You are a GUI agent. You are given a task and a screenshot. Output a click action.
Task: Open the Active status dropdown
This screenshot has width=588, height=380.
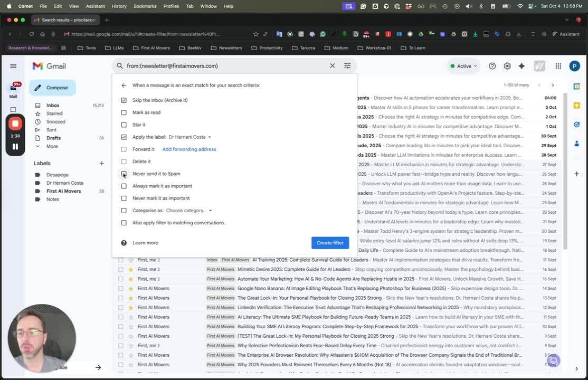point(463,66)
